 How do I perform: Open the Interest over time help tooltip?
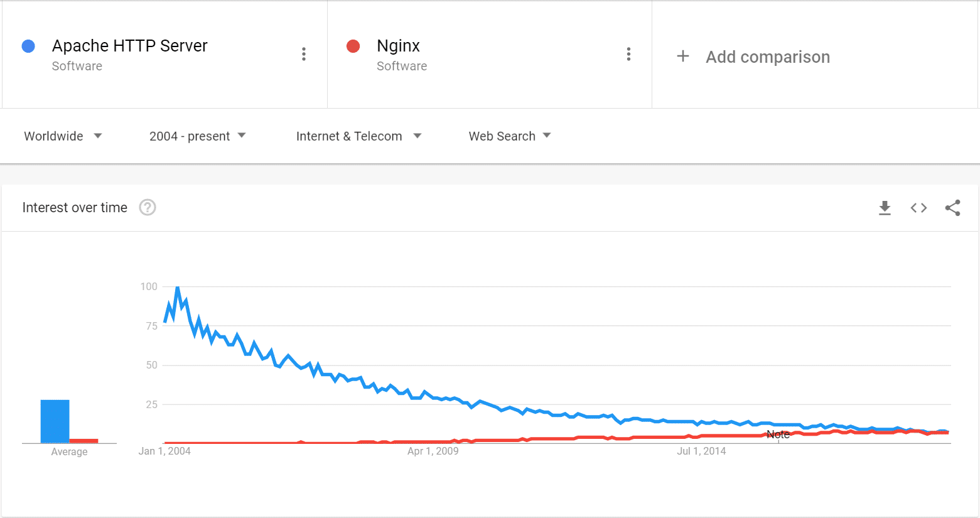[x=147, y=207]
